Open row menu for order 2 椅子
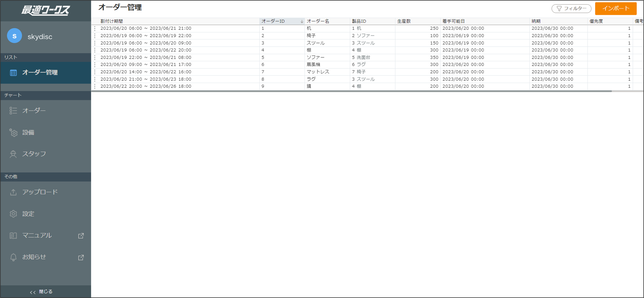The image size is (644, 298). click(x=95, y=36)
